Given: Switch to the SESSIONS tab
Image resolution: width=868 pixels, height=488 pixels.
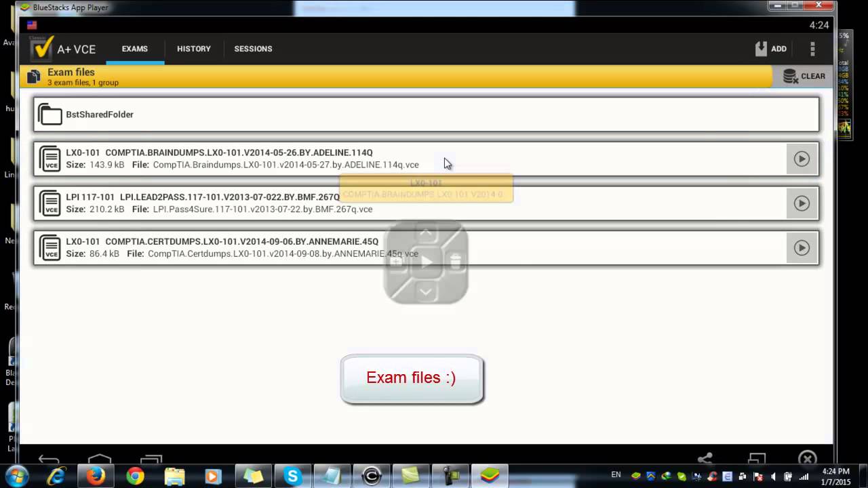Looking at the screenshot, I should pyautogui.click(x=253, y=49).
